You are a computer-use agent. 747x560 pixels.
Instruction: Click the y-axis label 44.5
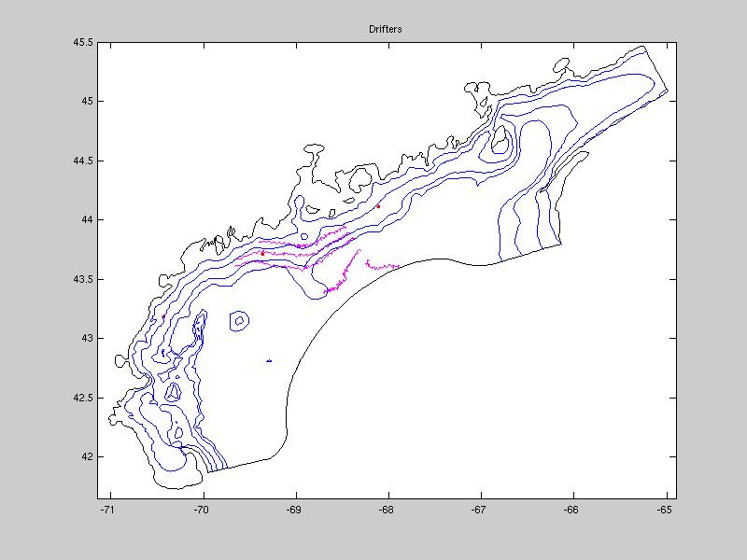83,161
